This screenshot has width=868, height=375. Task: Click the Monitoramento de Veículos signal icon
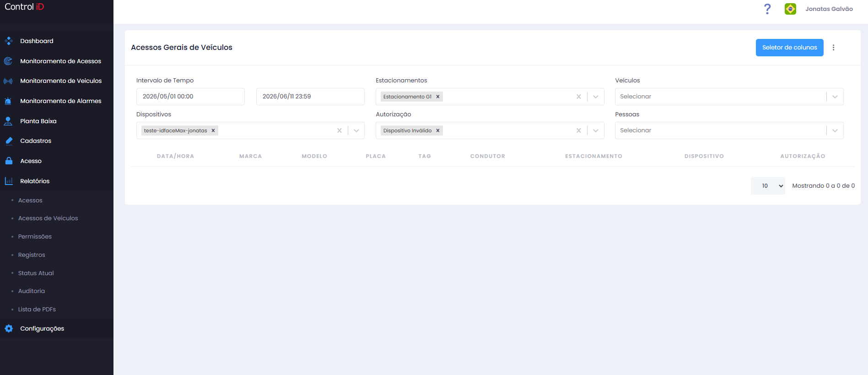(x=8, y=81)
